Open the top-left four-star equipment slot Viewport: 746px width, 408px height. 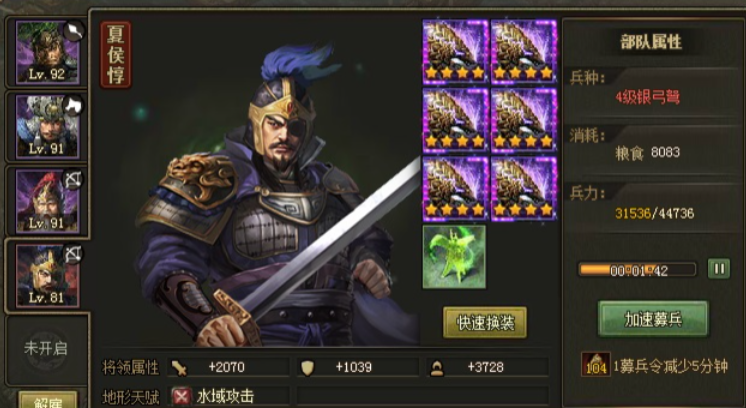(455, 52)
